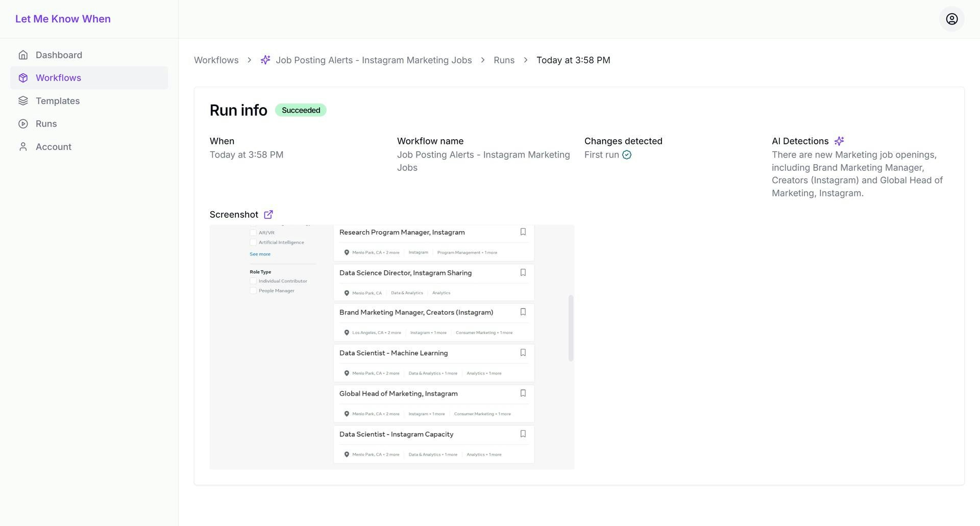The width and height of the screenshot is (980, 526).
Task: Bookmark Research Program Manager, Instagram job
Action: (x=523, y=232)
